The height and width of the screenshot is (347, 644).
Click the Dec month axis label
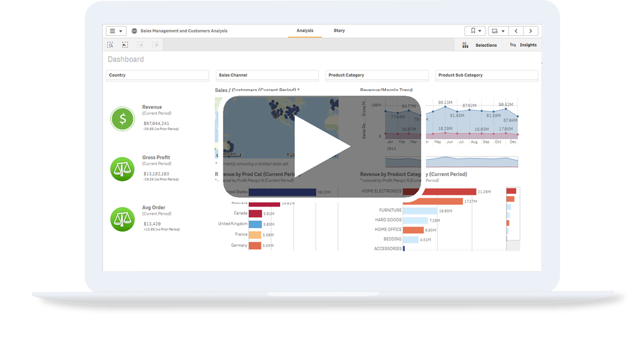pos(513,142)
